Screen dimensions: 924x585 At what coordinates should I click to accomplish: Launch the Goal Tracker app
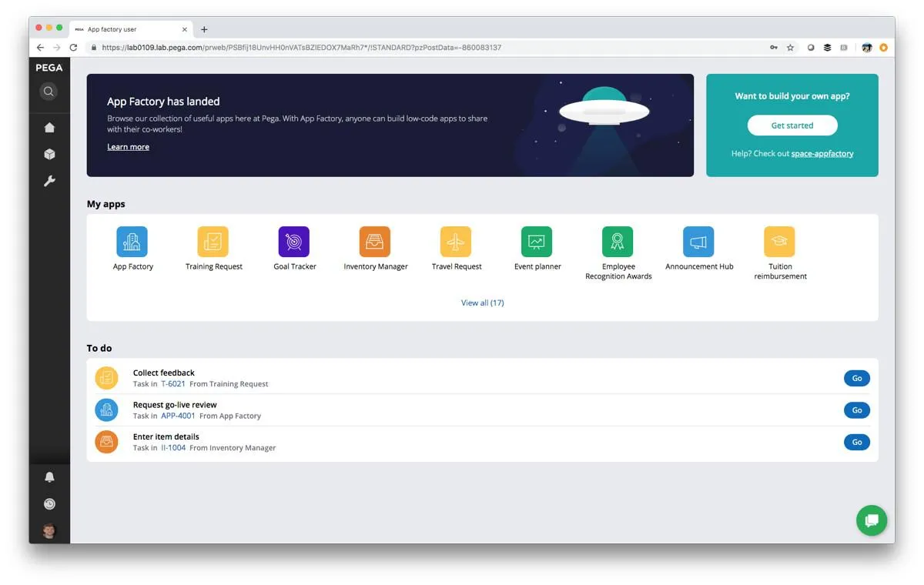pos(294,241)
